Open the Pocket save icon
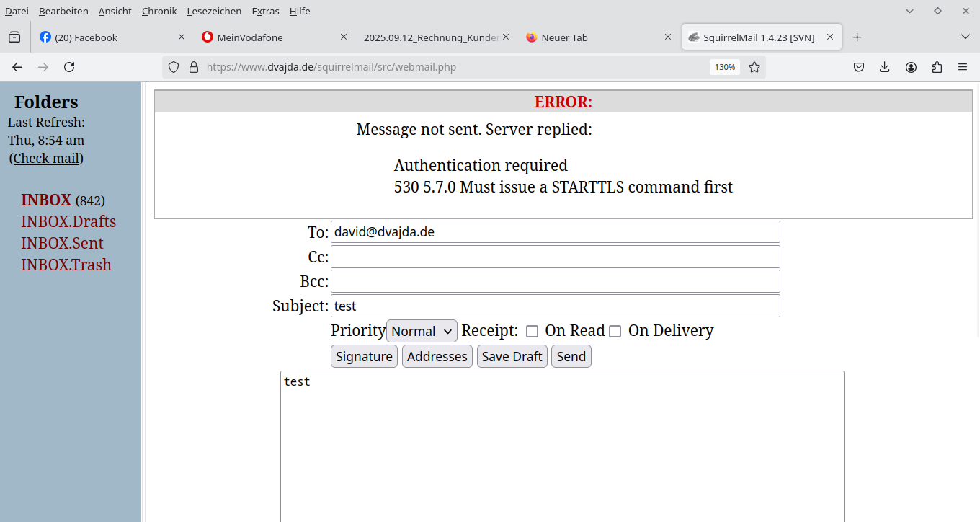 [x=859, y=67]
